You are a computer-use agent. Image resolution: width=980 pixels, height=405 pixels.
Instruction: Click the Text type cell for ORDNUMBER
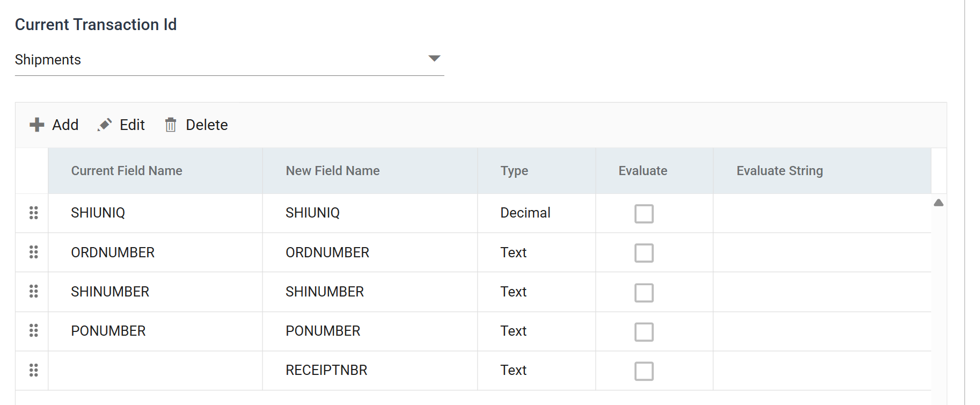537,252
